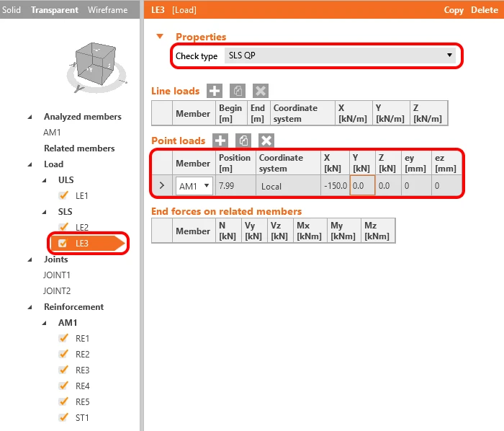Delete the selected point load
504x431 pixels.
tap(266, 141)
